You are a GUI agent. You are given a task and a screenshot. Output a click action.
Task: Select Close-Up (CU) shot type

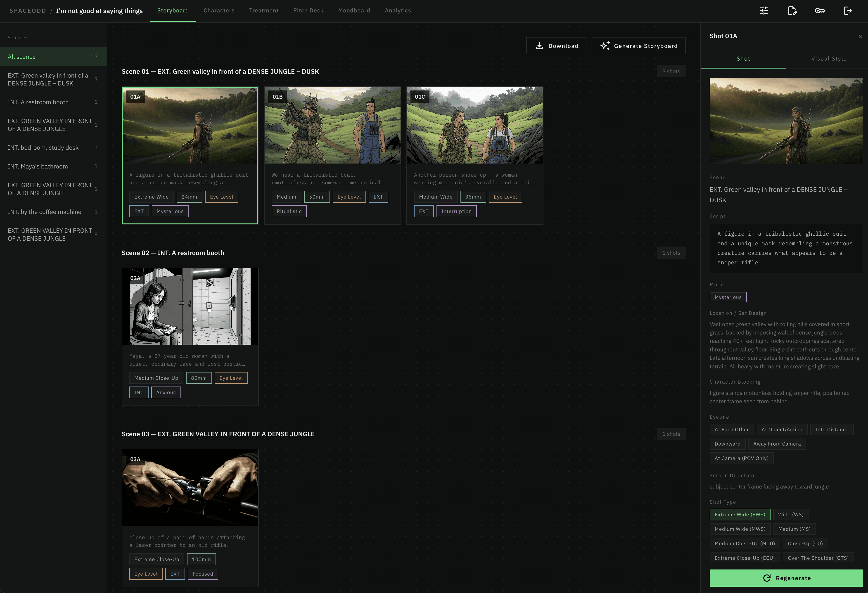(805, 543)
